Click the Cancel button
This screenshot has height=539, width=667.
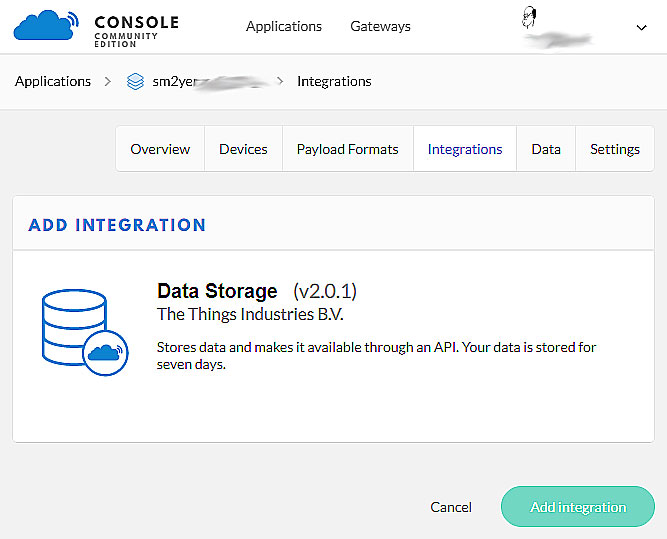tap(451, 507)
